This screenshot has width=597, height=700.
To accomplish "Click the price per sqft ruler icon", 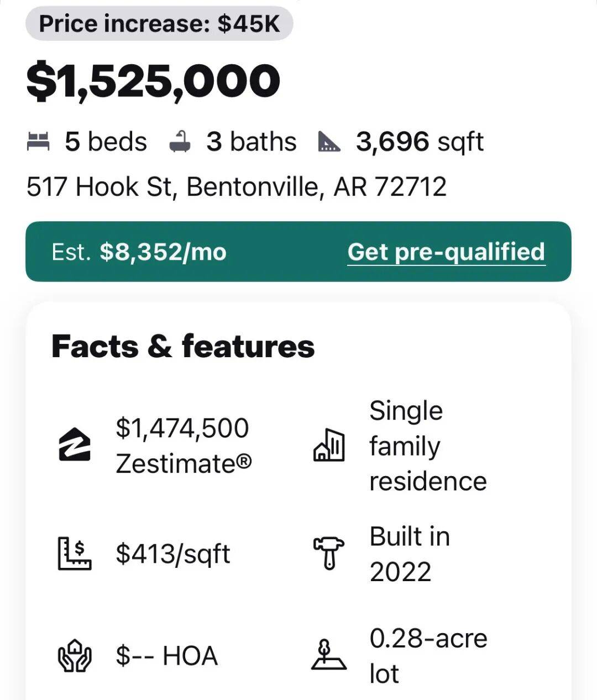I will click(75, 553).
